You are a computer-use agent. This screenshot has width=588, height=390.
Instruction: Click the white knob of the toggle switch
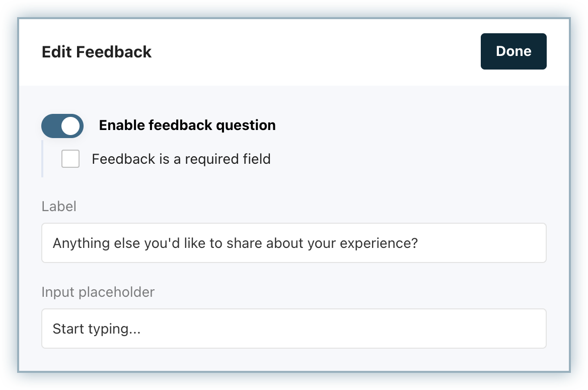(x=71, y=126)
